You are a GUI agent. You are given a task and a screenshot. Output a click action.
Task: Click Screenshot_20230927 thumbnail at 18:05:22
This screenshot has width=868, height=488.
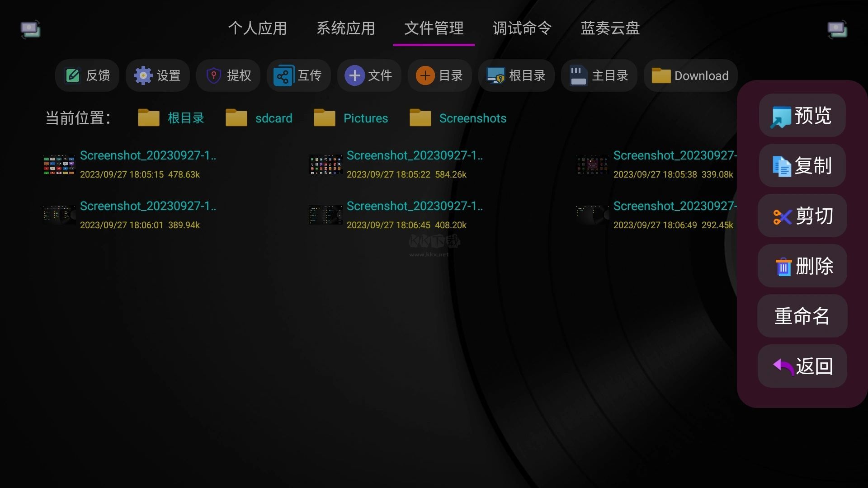click(x=325, y=164)
